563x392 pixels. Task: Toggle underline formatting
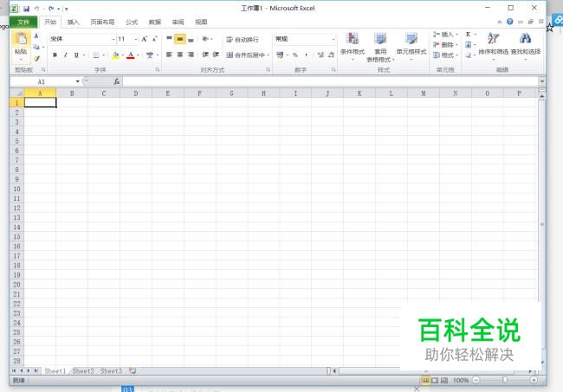76,55
